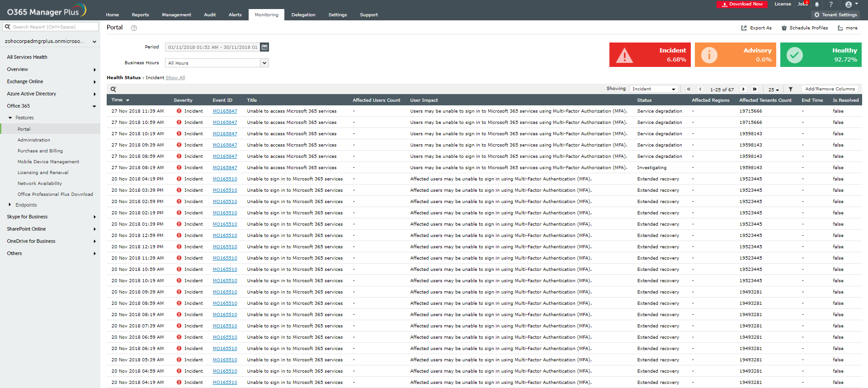Switch to the Delegation tab
The height and width of the screenshot is (388, 868).
tap(303, 15)
